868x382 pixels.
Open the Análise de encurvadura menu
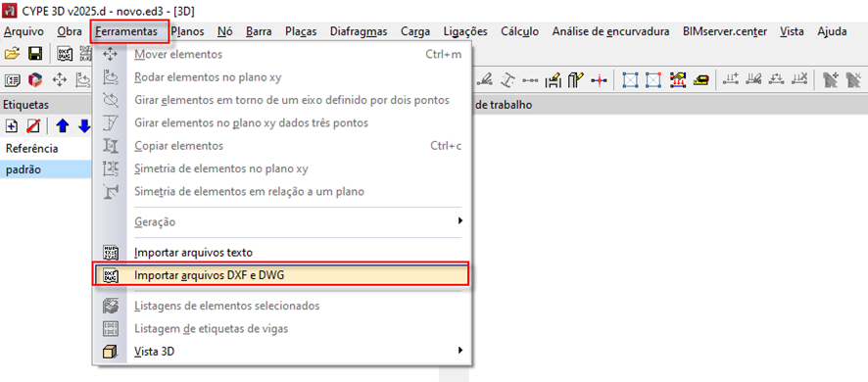(610, 31)
